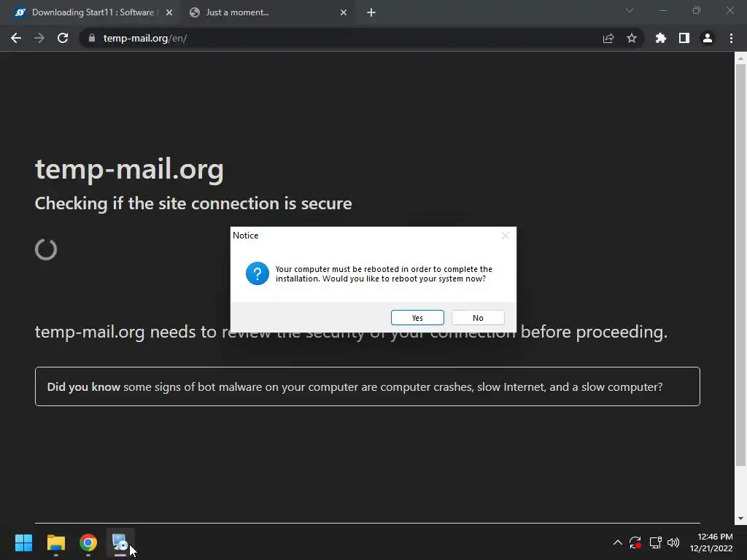
Task: Open the Chrome profile menu
Action: (708, 38)
